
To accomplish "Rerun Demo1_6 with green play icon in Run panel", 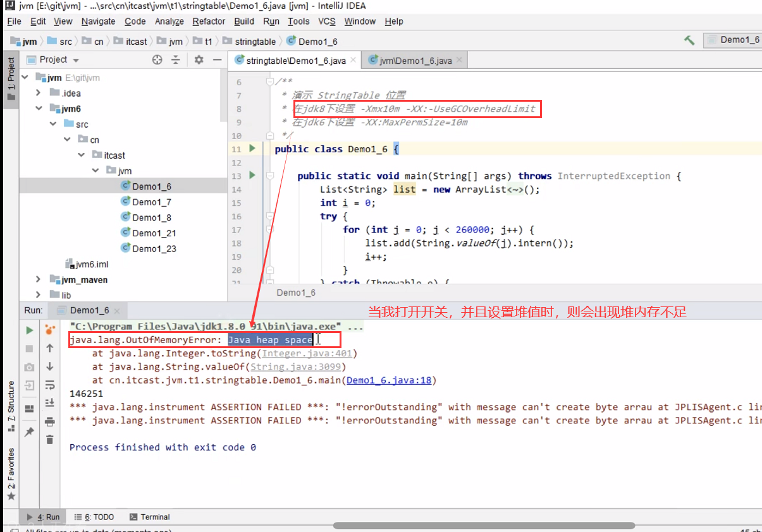I will pyautogui.click(x=30, y=330).
